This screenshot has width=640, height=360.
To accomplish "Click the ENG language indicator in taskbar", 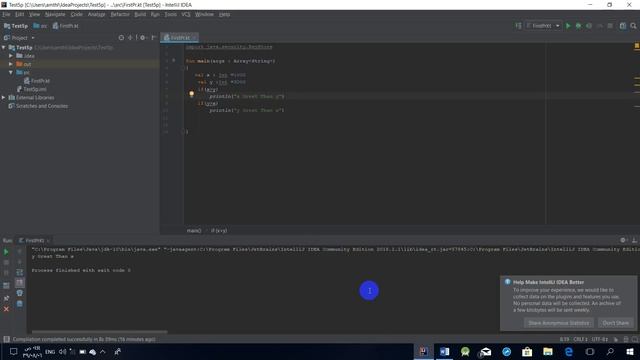I will 50,352.
